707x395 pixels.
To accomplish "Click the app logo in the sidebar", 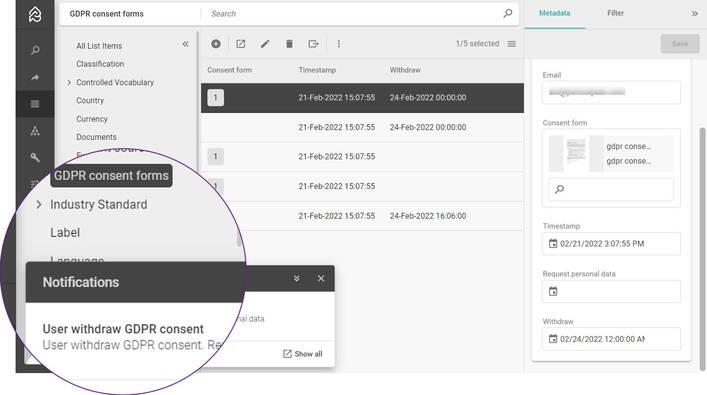I will click(35, 14).
